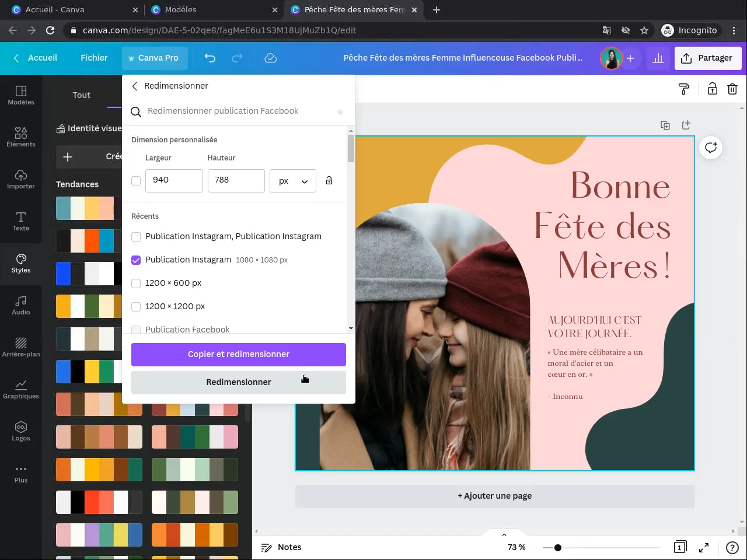
Task: Click the duplicate page icon
Action: click(665, 125)
